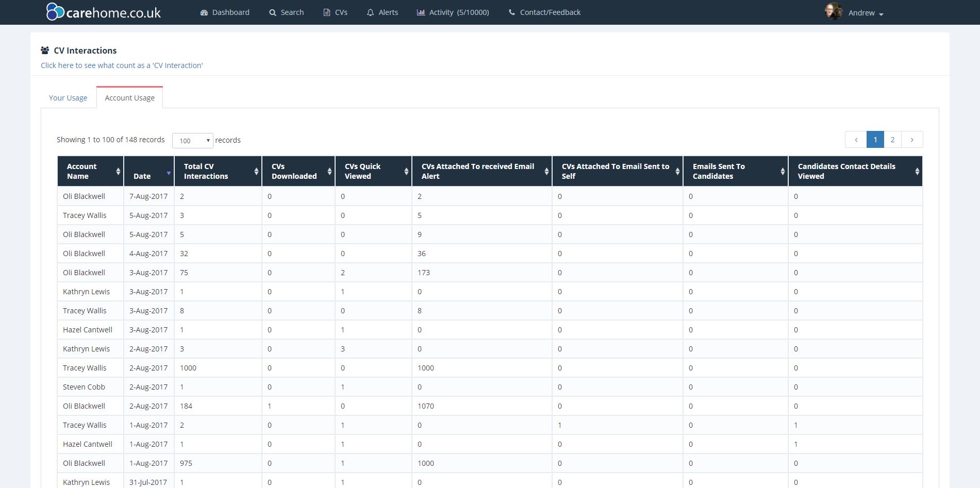Go to page 2 of records
Screen dimensions: 980x488
pyautogui.click(x=892, y=140)
